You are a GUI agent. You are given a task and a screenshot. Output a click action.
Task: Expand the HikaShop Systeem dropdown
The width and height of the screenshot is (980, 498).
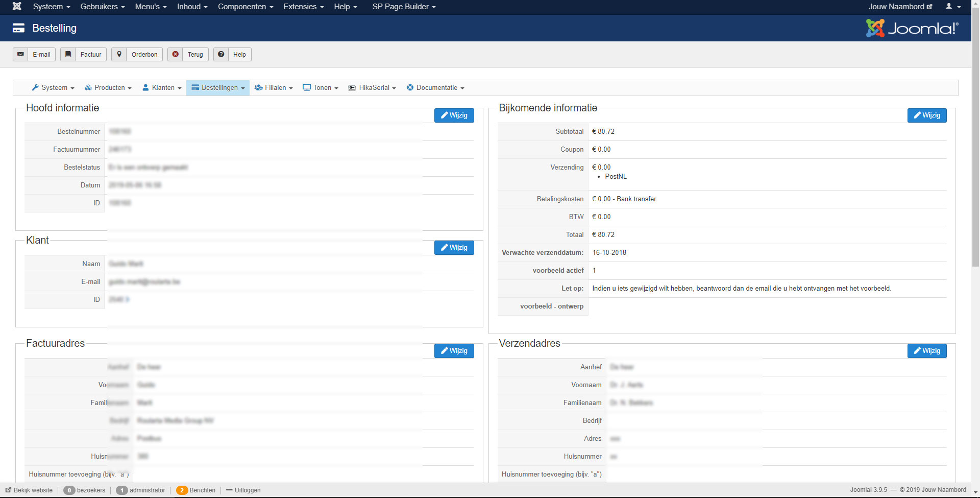pyautogui.click(x=53, y=88)
